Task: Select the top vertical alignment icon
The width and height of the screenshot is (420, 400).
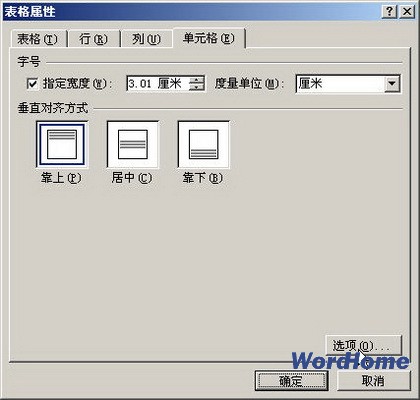Action: tap(62, 145)
